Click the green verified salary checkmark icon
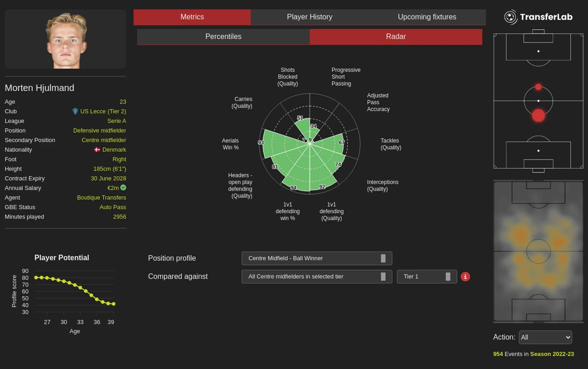 coord(123,188)
